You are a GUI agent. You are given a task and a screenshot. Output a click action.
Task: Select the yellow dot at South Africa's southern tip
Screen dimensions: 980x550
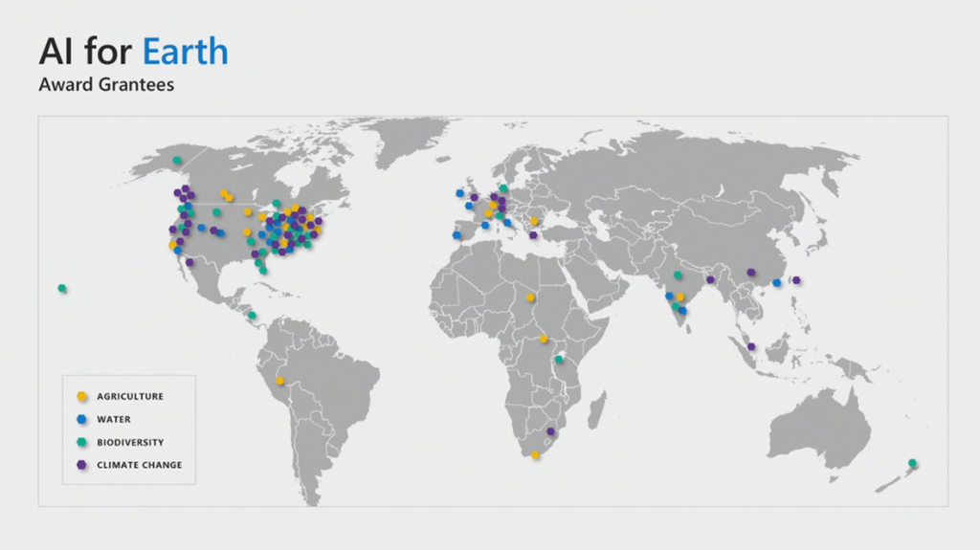[x=535, y=455]
